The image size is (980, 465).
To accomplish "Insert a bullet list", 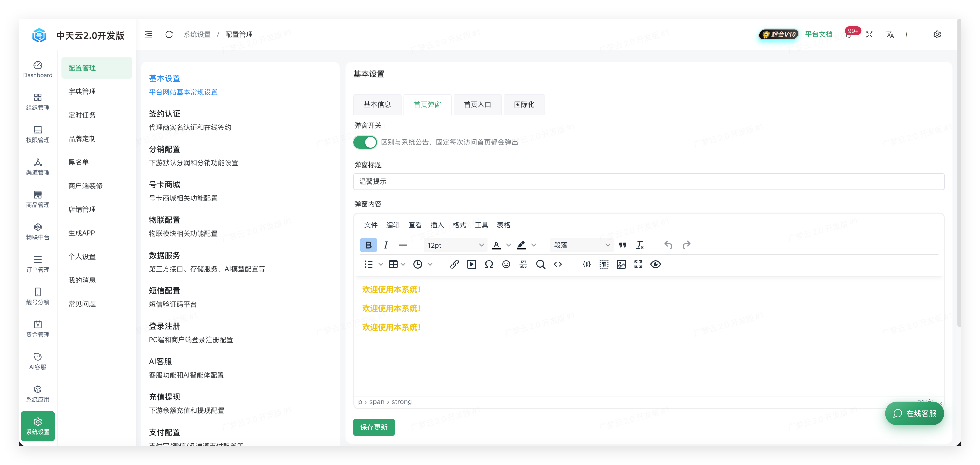I will pyautogui.click(x=368, y=264).
